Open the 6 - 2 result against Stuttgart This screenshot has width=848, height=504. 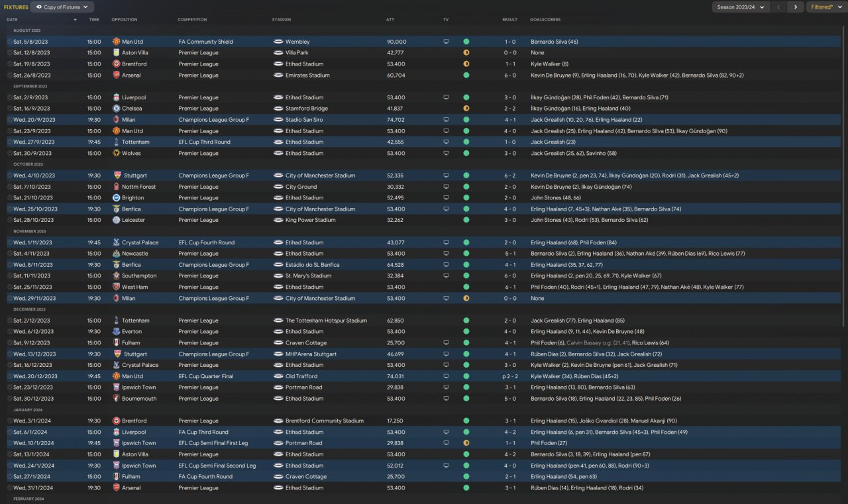tap(510, 176)
